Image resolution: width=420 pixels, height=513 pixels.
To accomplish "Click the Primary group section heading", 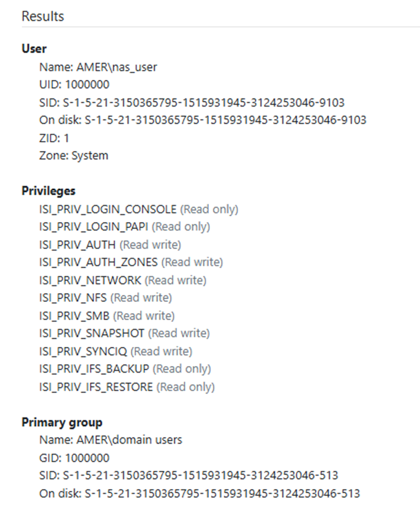I will click(62, 422).
